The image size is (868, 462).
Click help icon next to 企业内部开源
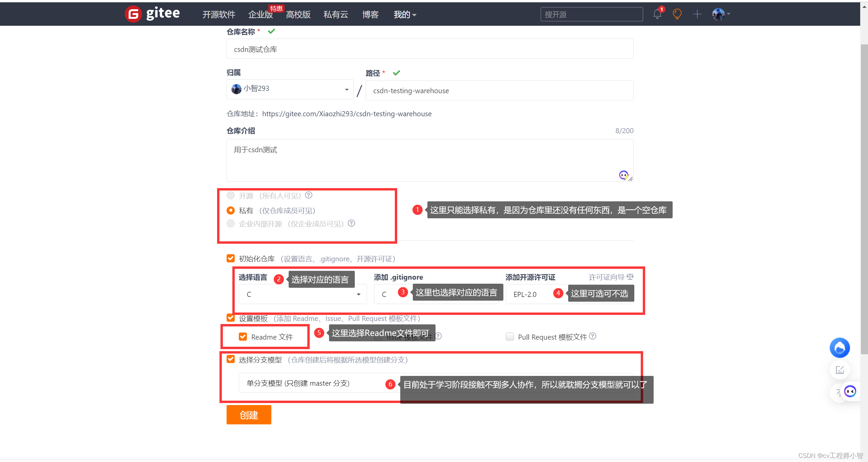click(351, 223)
